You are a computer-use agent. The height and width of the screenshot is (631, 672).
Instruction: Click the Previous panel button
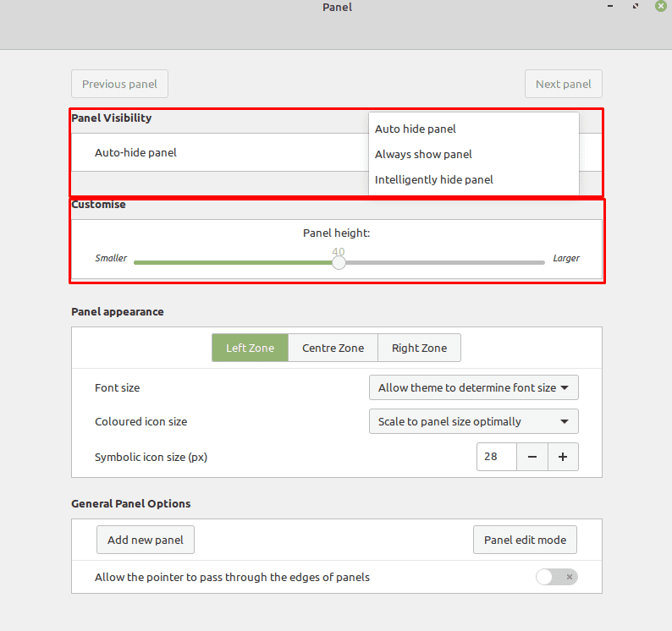point(119,84)
